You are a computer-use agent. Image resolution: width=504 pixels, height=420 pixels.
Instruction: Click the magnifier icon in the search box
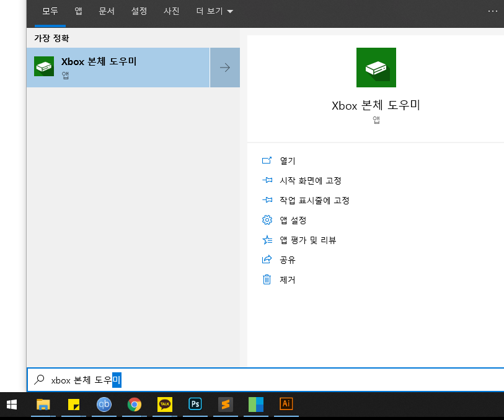point(39,380)
